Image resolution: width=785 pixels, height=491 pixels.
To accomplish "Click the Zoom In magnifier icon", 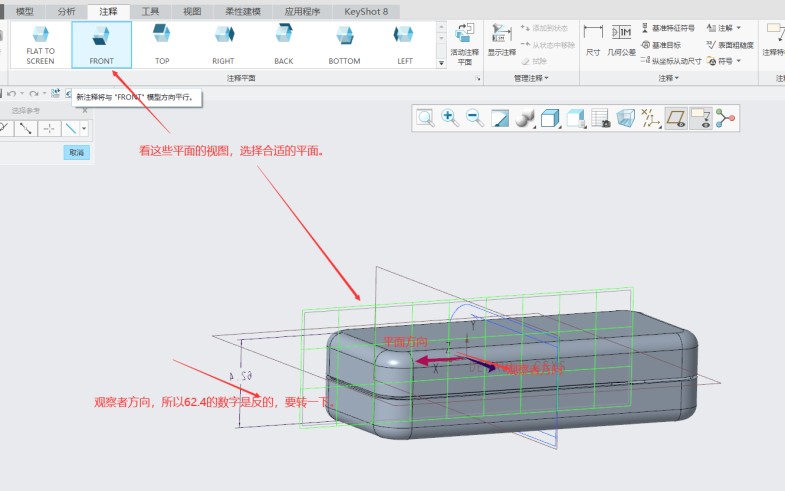I will coord(450,118).
